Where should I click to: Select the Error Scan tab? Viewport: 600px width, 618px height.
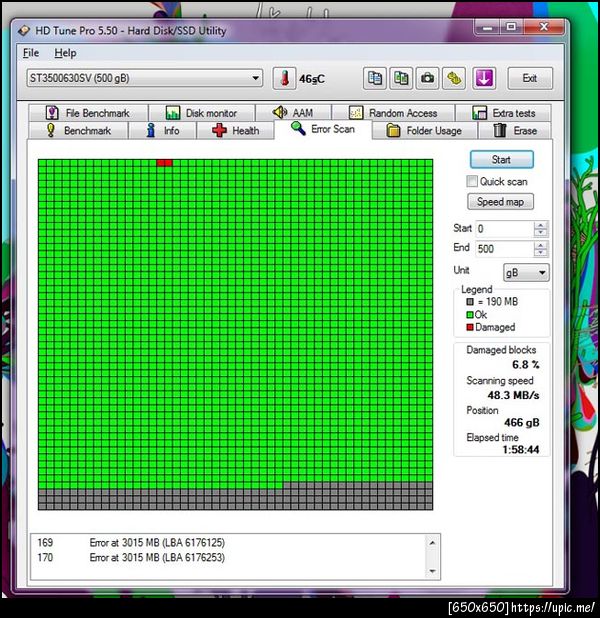click(x=323, y=129)
